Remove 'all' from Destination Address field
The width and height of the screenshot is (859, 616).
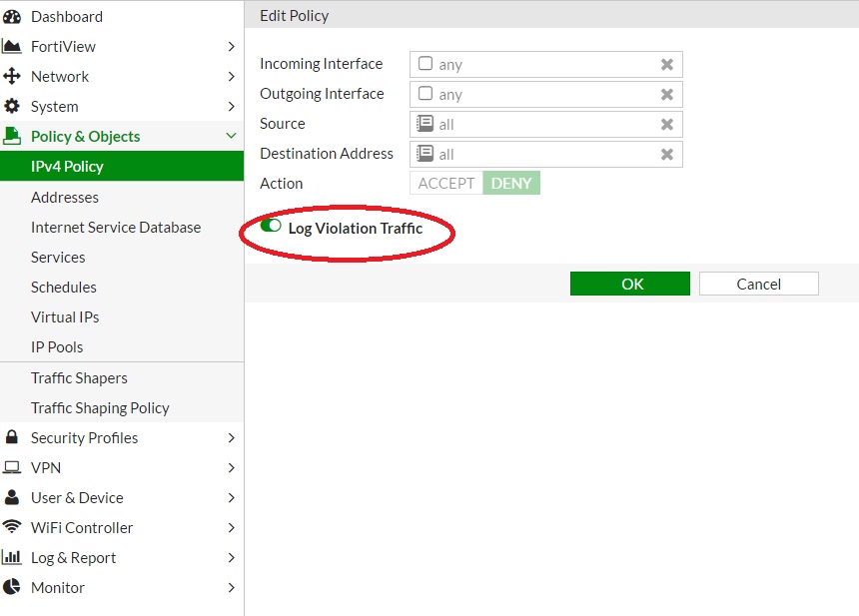[666, 155]
